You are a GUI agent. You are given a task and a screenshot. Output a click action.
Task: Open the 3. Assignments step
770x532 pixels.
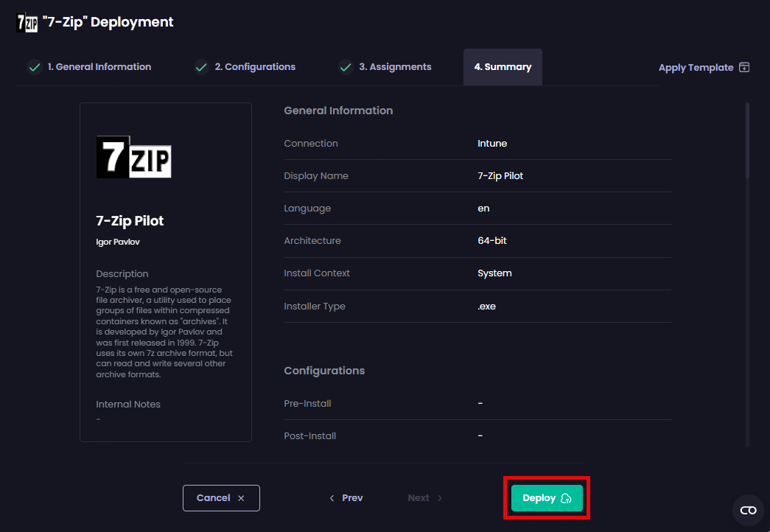395,67
